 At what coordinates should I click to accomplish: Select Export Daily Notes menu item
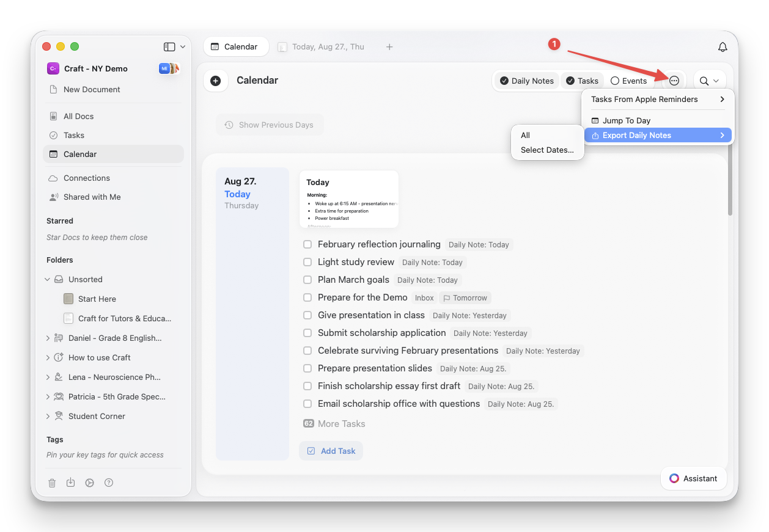click(658, 136)
